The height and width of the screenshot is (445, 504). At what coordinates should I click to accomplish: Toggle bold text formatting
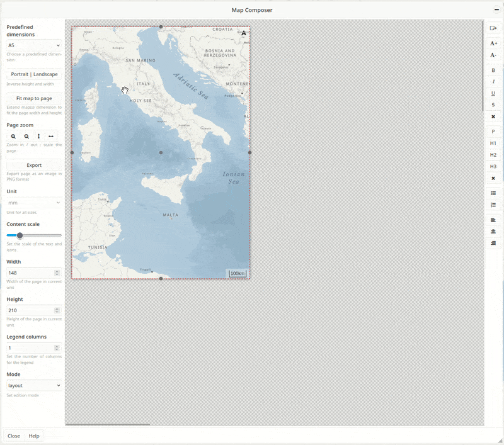pyautogui.click(x=493, y=70)
